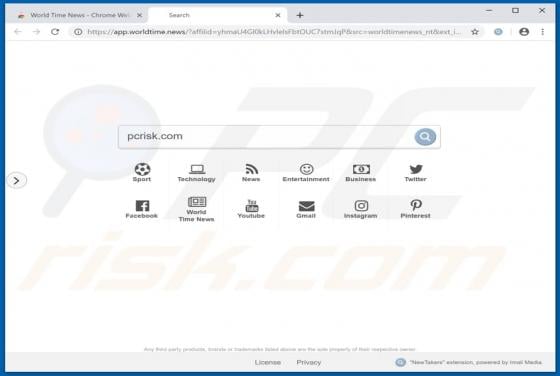Open a new browser tab

(300, 15)
